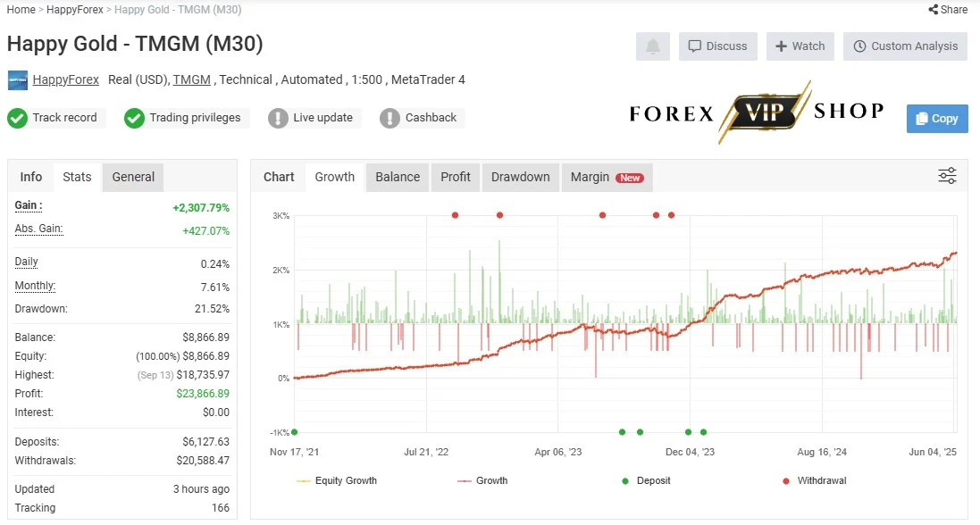Click the Live update warning icon
Screen dimensions: 980x525
pos(278,118)
